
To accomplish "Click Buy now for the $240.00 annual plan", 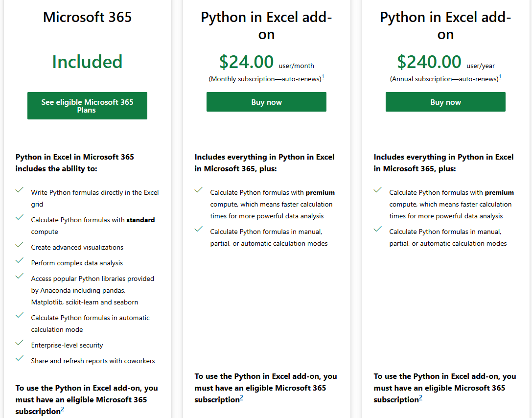I will coord(445,102).
